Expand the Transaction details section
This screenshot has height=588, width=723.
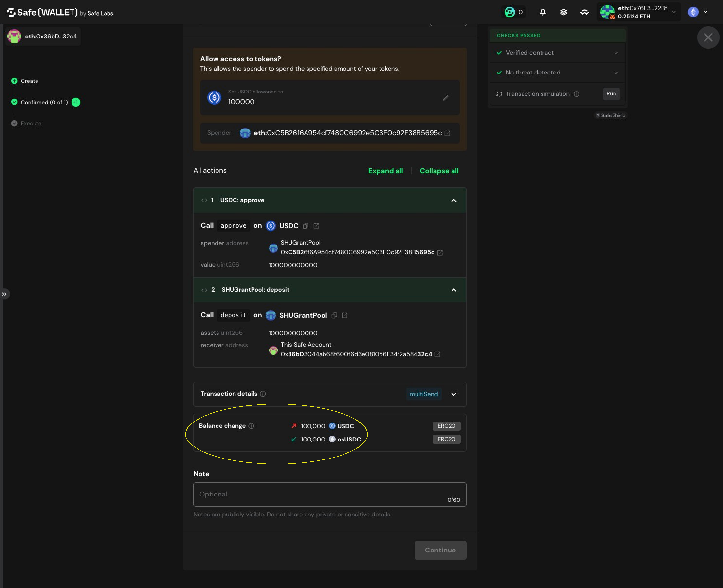454,394
